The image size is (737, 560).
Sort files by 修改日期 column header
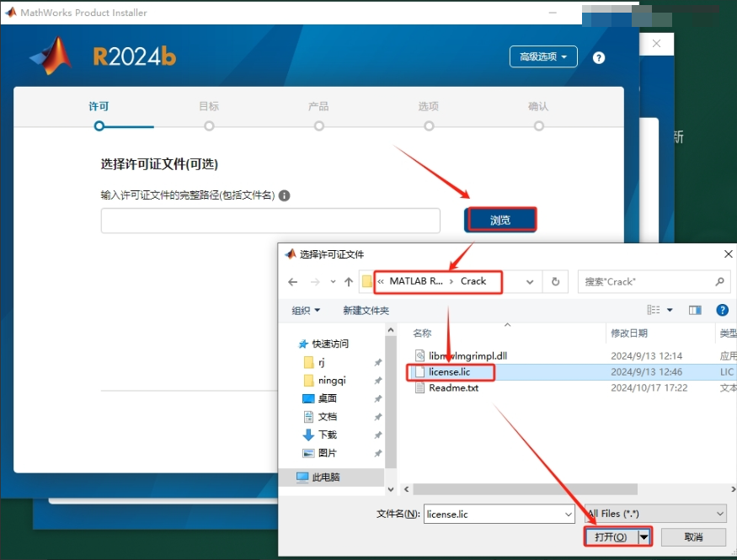(x=629, y=333)
